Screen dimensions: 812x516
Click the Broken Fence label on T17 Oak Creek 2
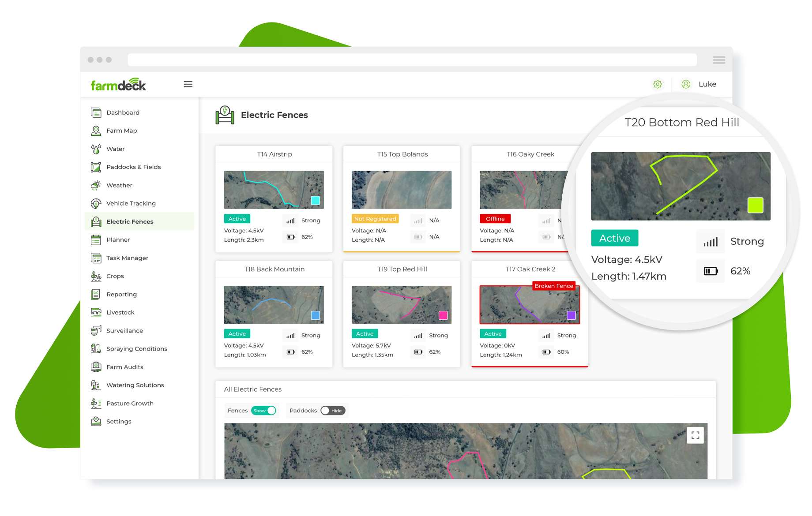pos(554,286)
